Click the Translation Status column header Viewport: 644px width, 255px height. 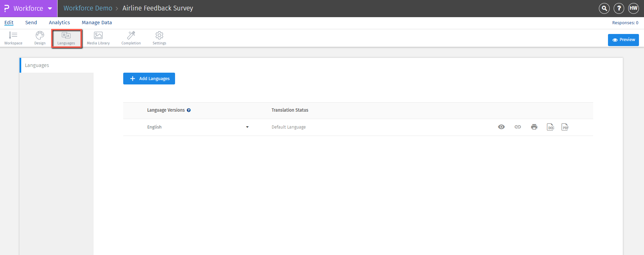(x=290, y=110)
